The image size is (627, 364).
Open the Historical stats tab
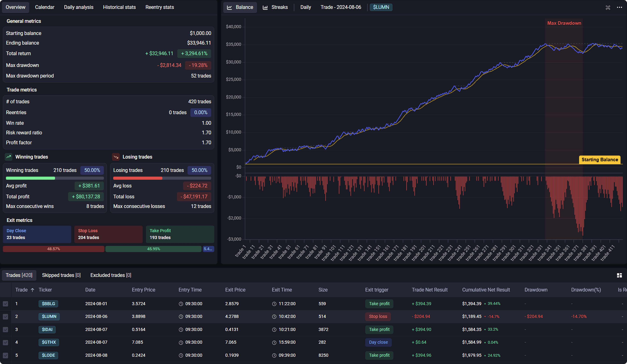point(119,7)
